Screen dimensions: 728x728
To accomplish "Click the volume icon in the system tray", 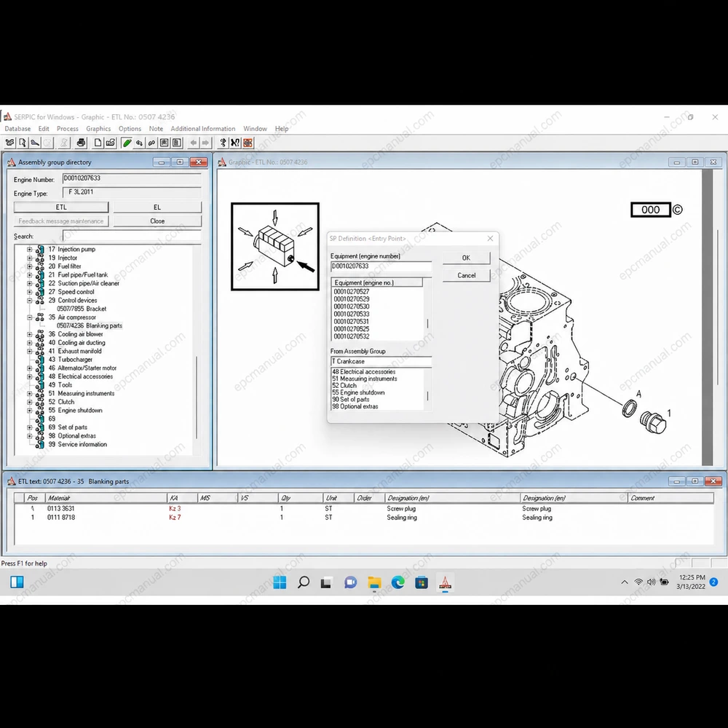I will [651, 582].
